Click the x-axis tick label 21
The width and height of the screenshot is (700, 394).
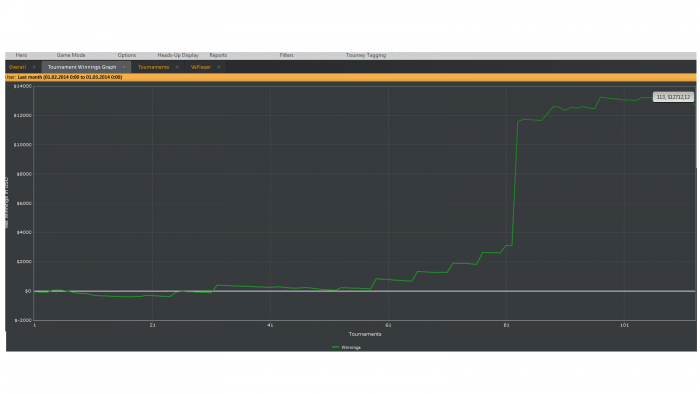tap(153, 325)
